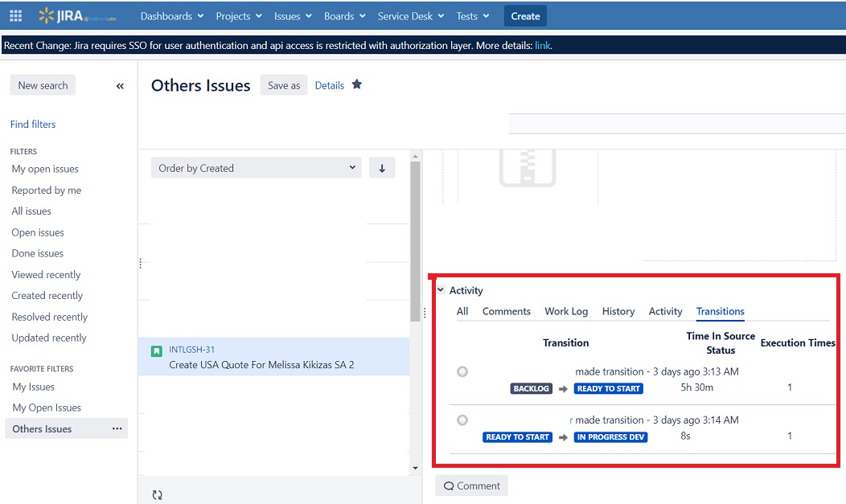Viewport: 846px width, 504px height.
Task: Switch to the Activity tab
Action: [x=665, y=312]
